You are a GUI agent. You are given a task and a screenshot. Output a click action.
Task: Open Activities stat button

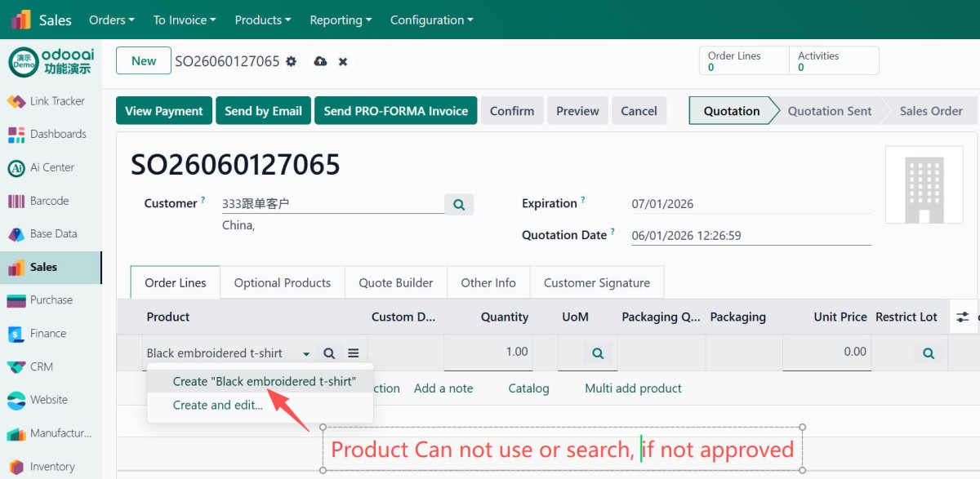coord(834,61)
